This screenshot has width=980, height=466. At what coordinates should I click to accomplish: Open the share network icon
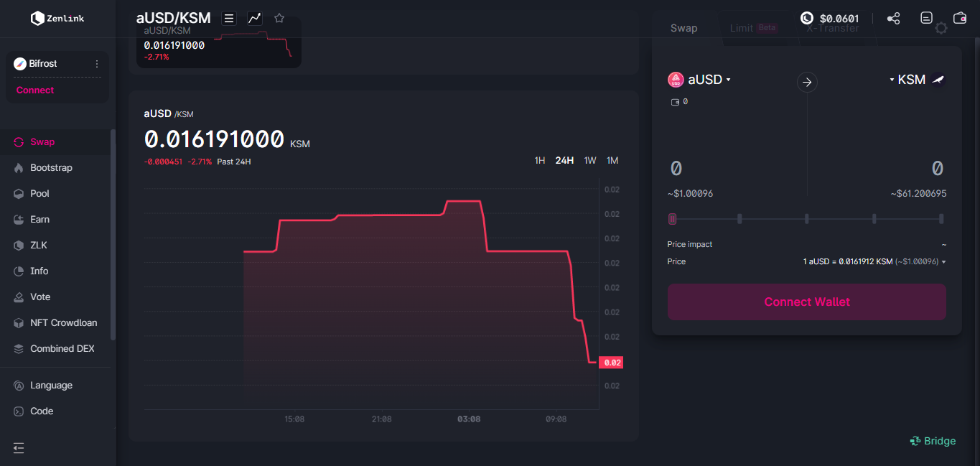coord(893,18)
